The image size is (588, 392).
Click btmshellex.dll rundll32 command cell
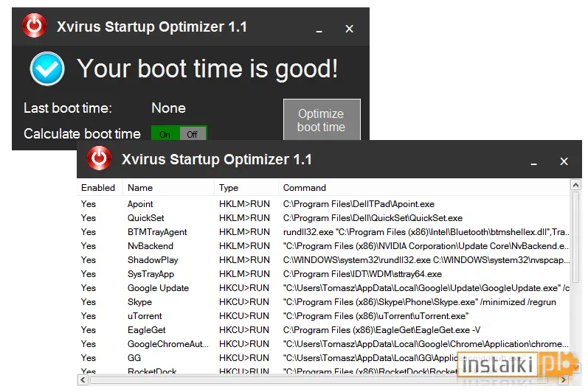coord(426,232)
